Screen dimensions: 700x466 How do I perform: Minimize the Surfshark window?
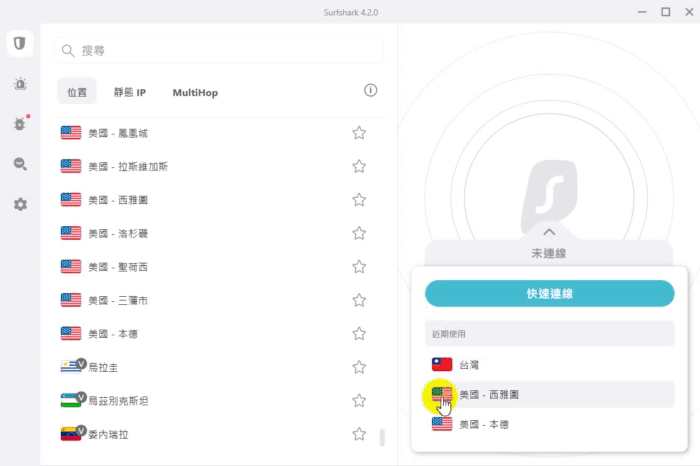[642, 12]
